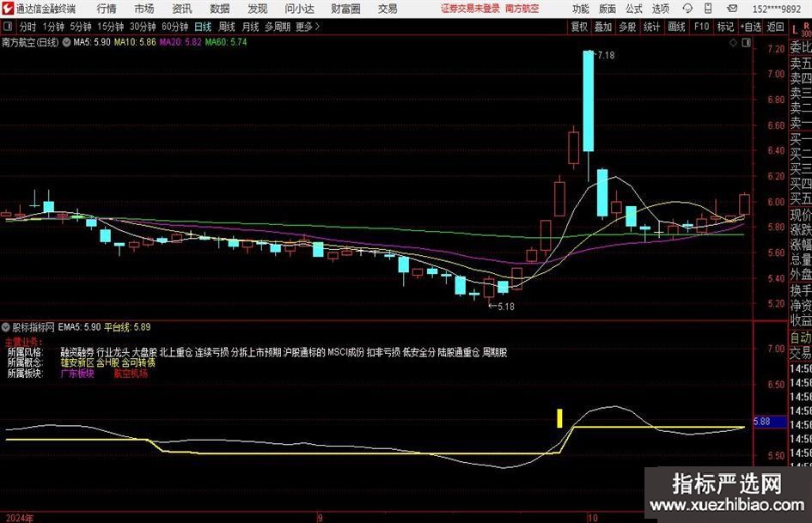Select the 日线 daily tab
Screen dimensions: 812x523
(x=203, y=27)
